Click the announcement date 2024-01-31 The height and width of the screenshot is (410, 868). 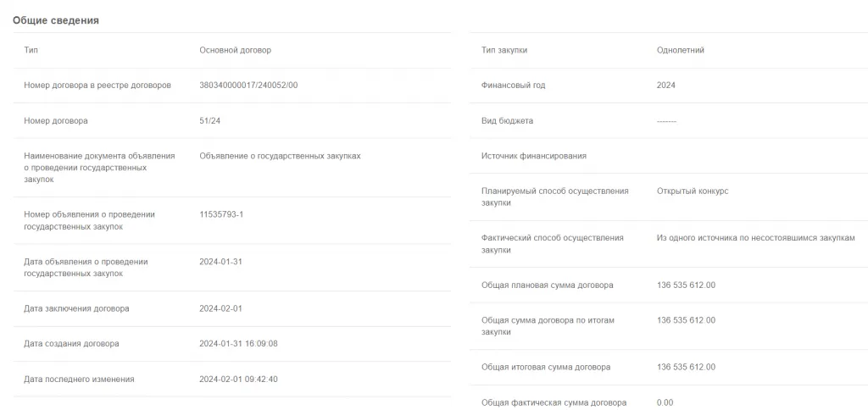[220, 262]
